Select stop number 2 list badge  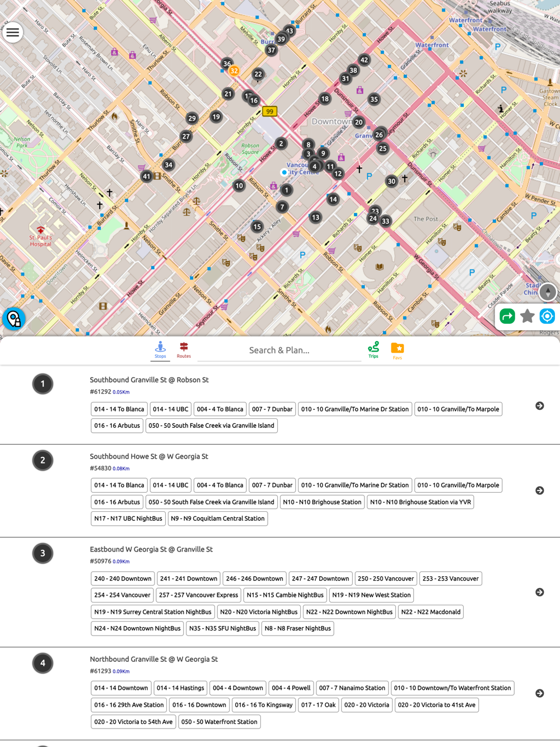43,461
